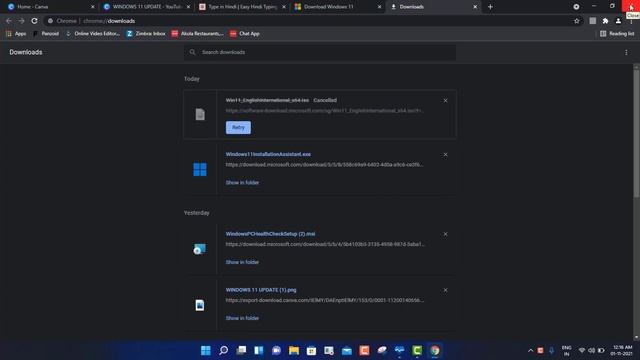
Task: Show WINDOWS 11 UPDATE png in folder
Action: [x=242, y=318]
